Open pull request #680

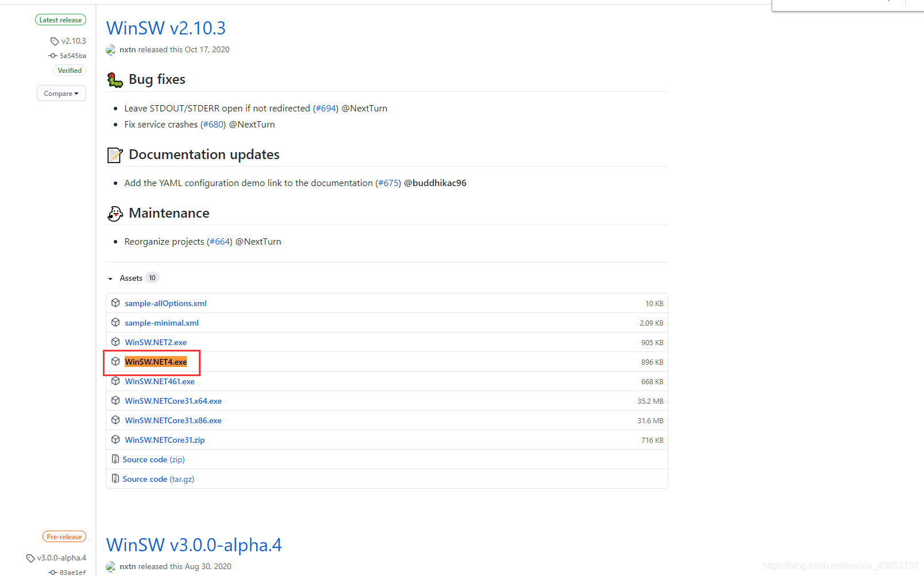pyautogui.click(x=213, y=125)
